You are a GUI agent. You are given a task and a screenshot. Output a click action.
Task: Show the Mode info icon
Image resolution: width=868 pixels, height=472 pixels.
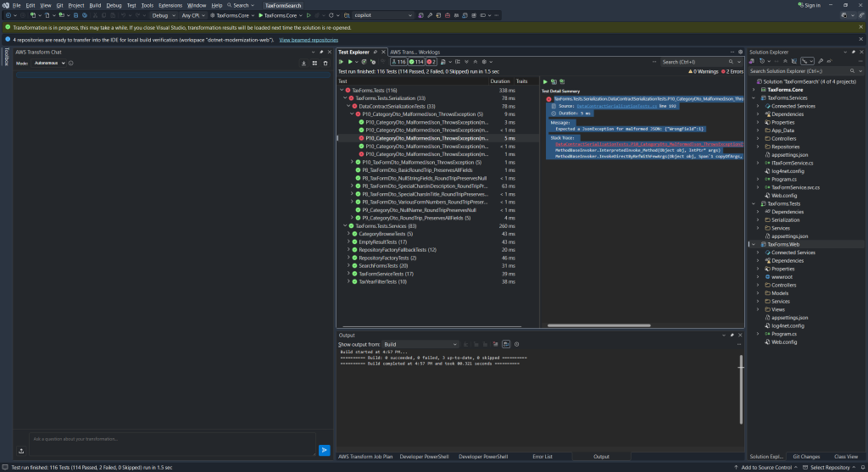coord(71,63)
